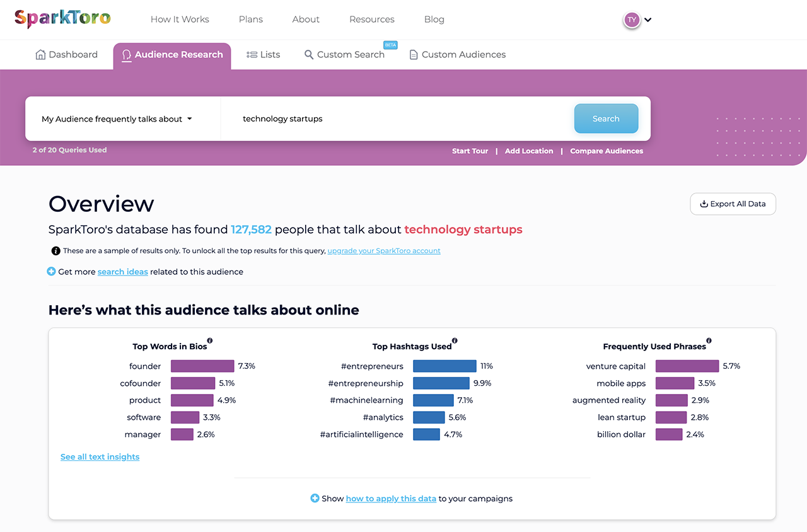The width and height of the screenshot is (807, 532).
Task: Click the Export All Data button
Action: coord(733,204)
